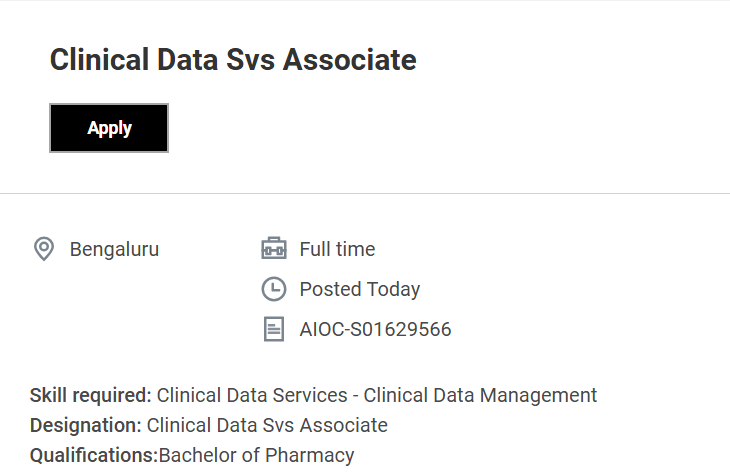Click the bold Designation label

pyautogui.click(x=85, y=425)
